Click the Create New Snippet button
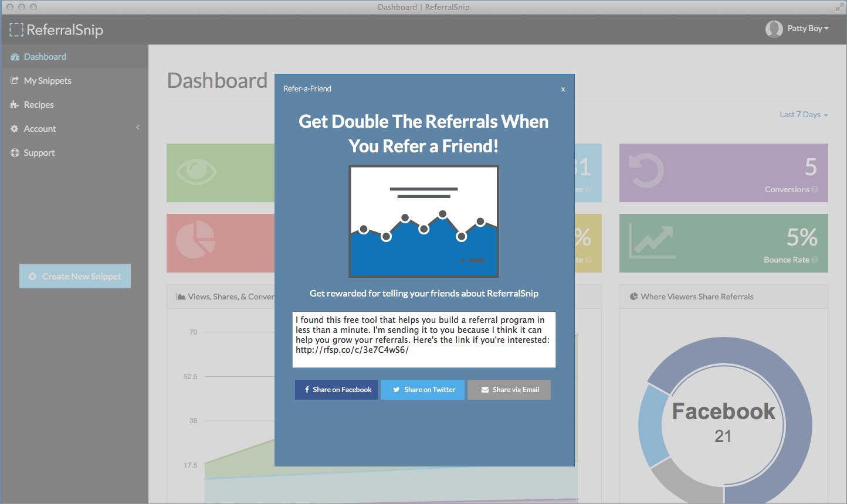Viewport: 847px width, 504px height. pos(75,277)
